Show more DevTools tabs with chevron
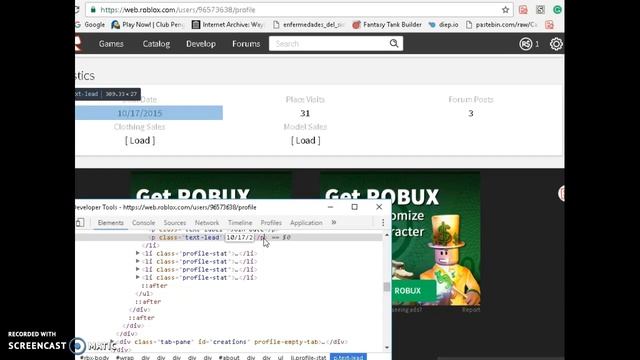Screen dimensions: 640x360 point(334,222)
